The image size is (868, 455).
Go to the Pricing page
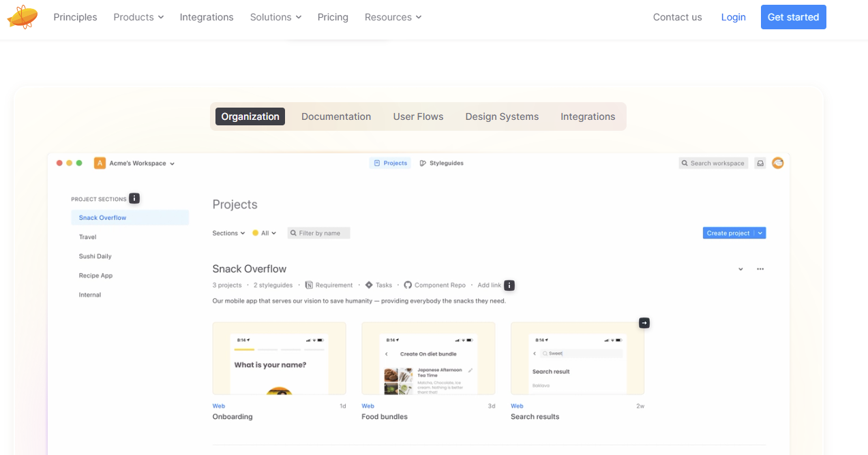pos(333,17)
